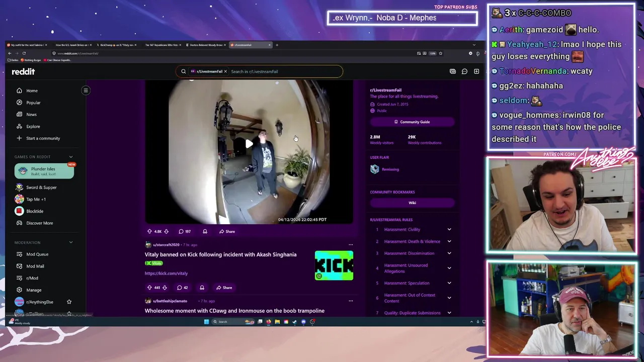The height and width of the screenshot is (362, 644).
Task: Click create post plus icon
Action: pos(476,71)
